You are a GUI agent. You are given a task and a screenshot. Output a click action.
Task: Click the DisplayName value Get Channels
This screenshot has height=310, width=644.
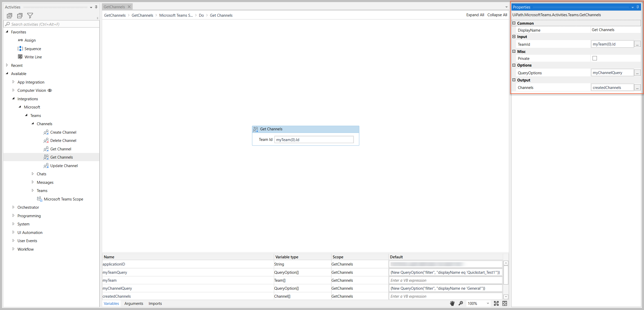point(603,30)
